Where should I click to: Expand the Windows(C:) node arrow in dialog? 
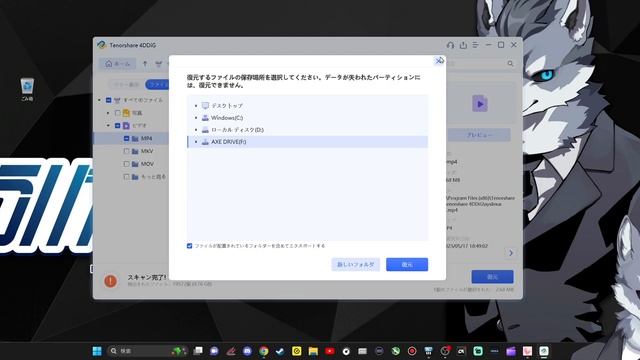196,118
